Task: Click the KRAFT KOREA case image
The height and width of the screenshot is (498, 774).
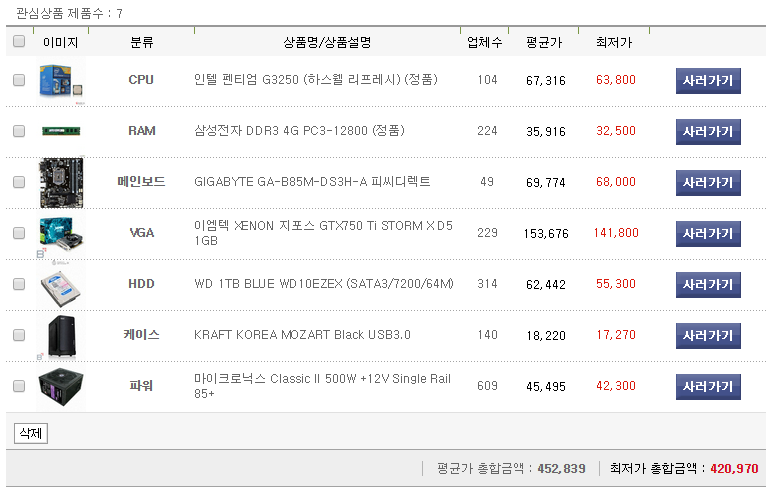Action: (61, 335)
